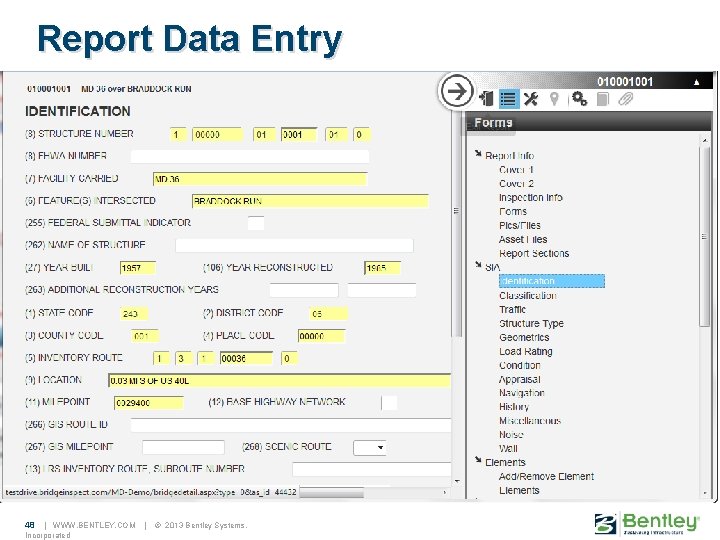This screenshot has width=720, height=540.
Task: Click the Forms tree vertical scrollbar thumb
Action: [705, 236]
